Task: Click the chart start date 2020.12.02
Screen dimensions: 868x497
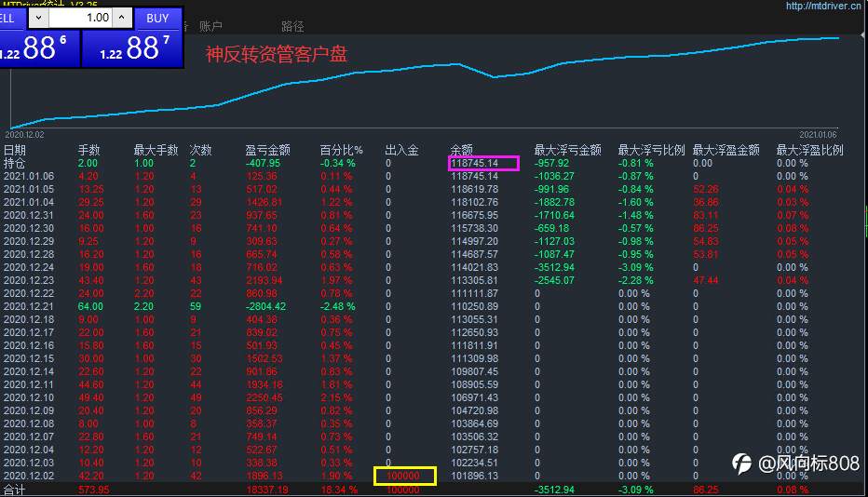Action: point(24,135)
